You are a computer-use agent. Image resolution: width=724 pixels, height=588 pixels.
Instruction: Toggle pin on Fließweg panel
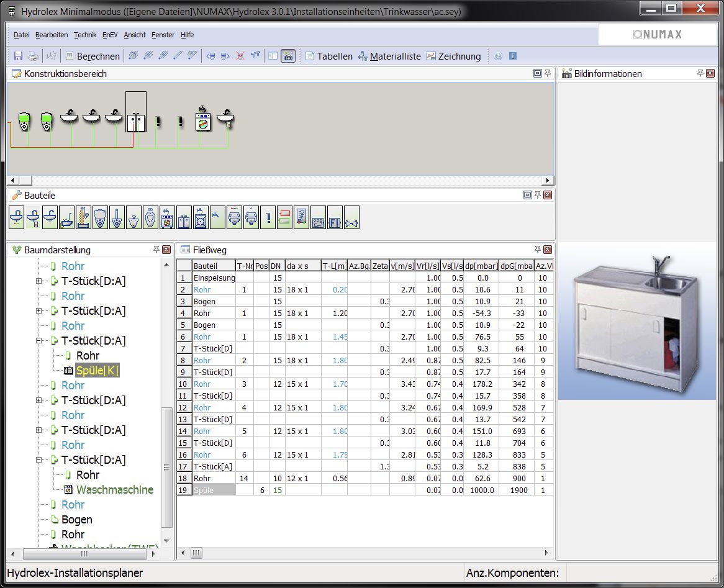[x=538, y=250]
